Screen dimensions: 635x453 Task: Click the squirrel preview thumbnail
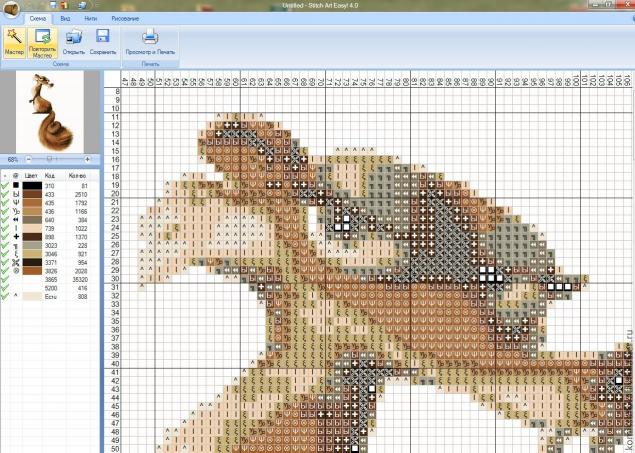[x=50, y=112]
